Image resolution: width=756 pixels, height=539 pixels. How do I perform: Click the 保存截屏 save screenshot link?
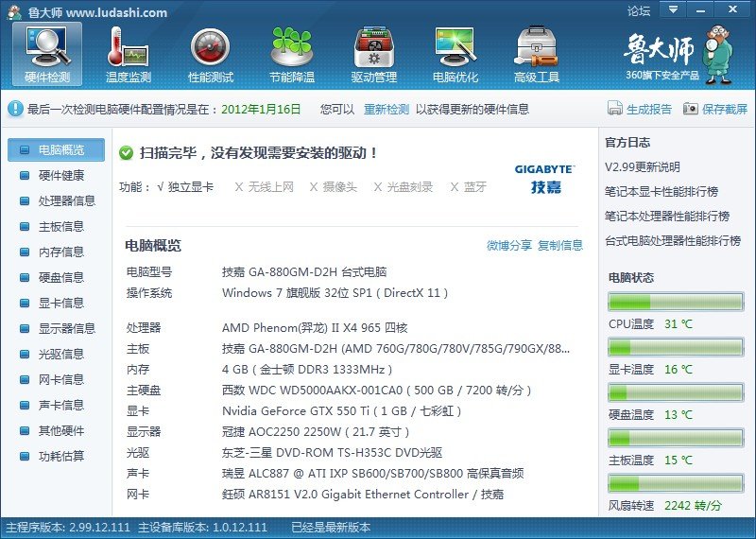point(725,109)
